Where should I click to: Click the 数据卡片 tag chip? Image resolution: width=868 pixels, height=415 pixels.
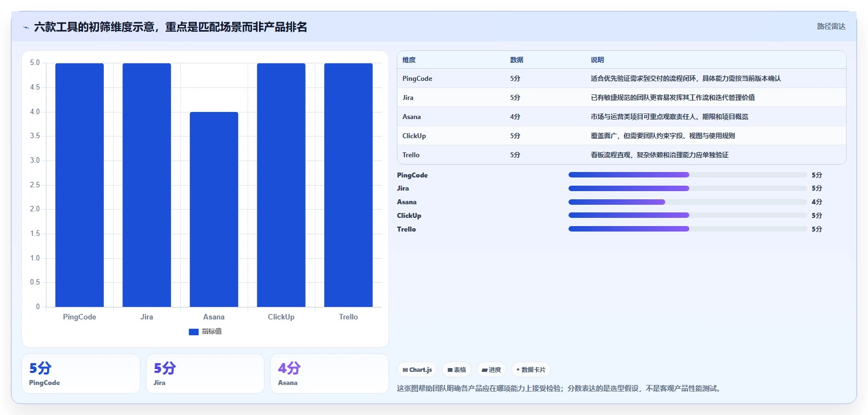[531, 370]
